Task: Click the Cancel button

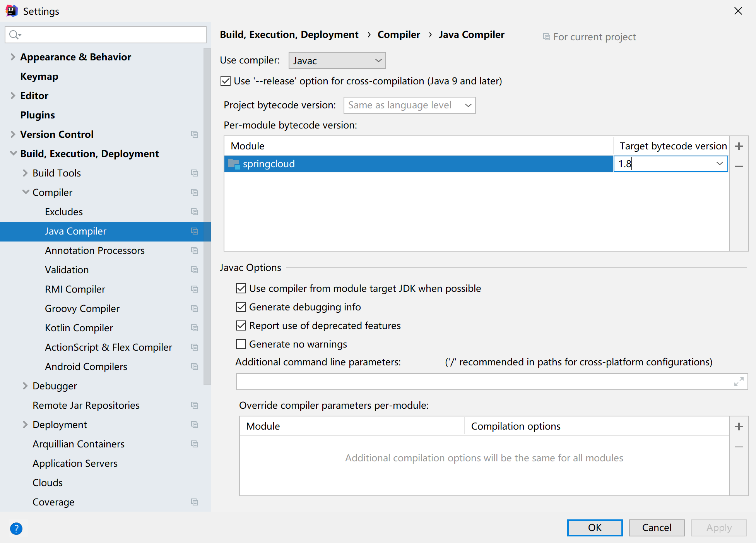Action: tap(657, 528)
